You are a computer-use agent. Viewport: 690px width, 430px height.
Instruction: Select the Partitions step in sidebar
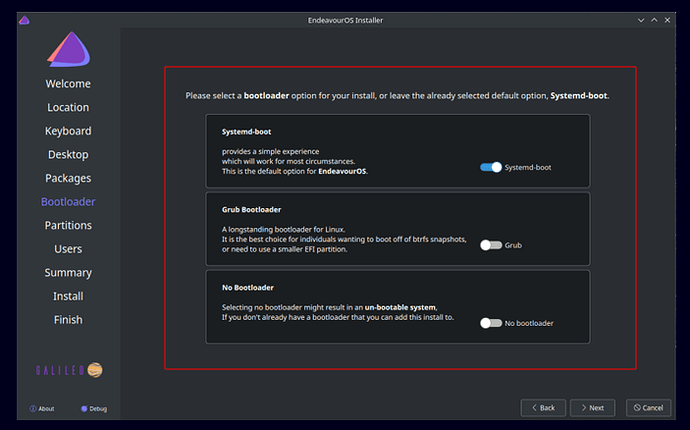point(68,225)
